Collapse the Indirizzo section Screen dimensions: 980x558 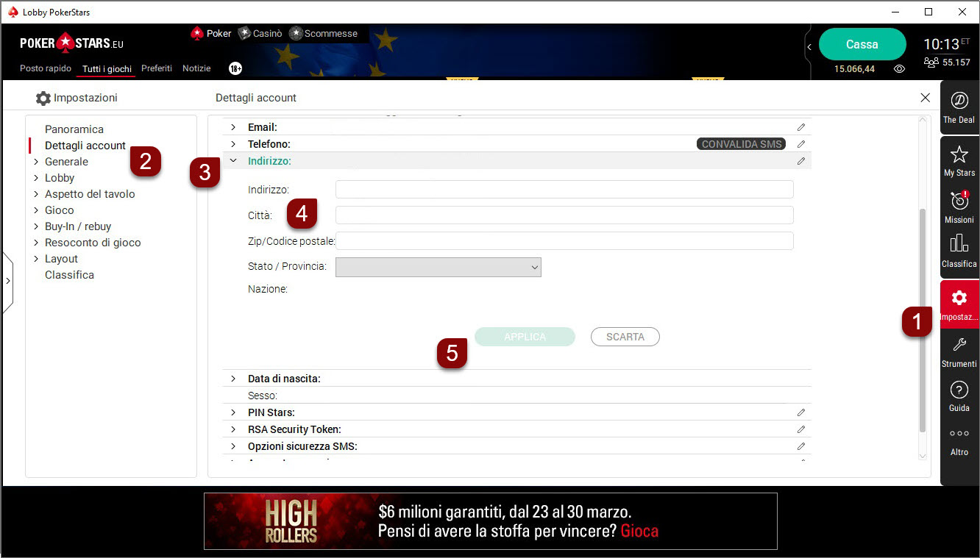pyautogui.click(x=233, y=161)
